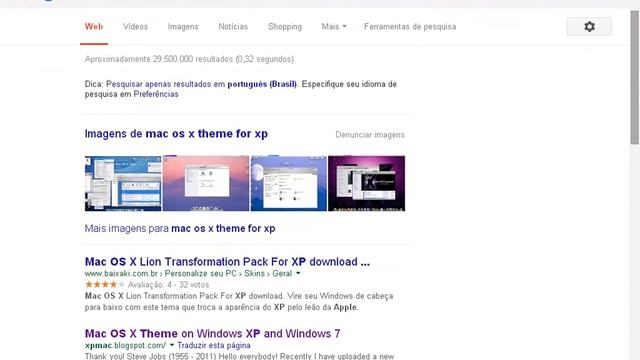This screenshot has width=640, height=360.
Task: Open Mac OS X Lion Transformation Pack result
Action: 227,262
